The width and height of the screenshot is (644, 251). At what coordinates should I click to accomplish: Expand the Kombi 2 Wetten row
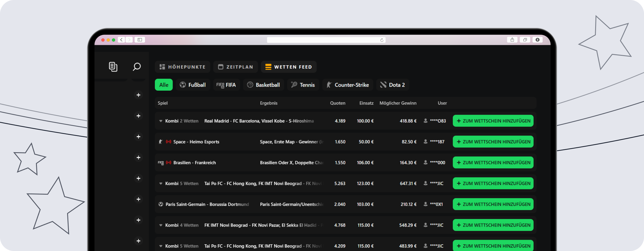pyautogui.click(x=161, y=121)
